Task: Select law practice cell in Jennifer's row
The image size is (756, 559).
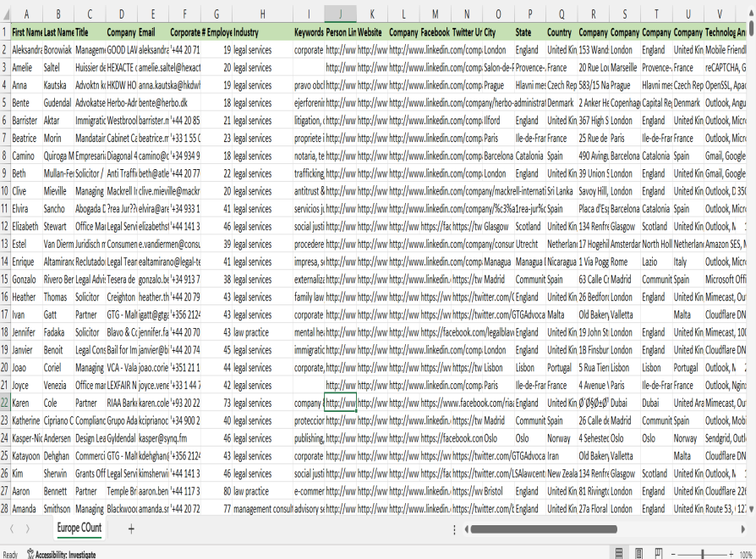Action: coord(262,332)
